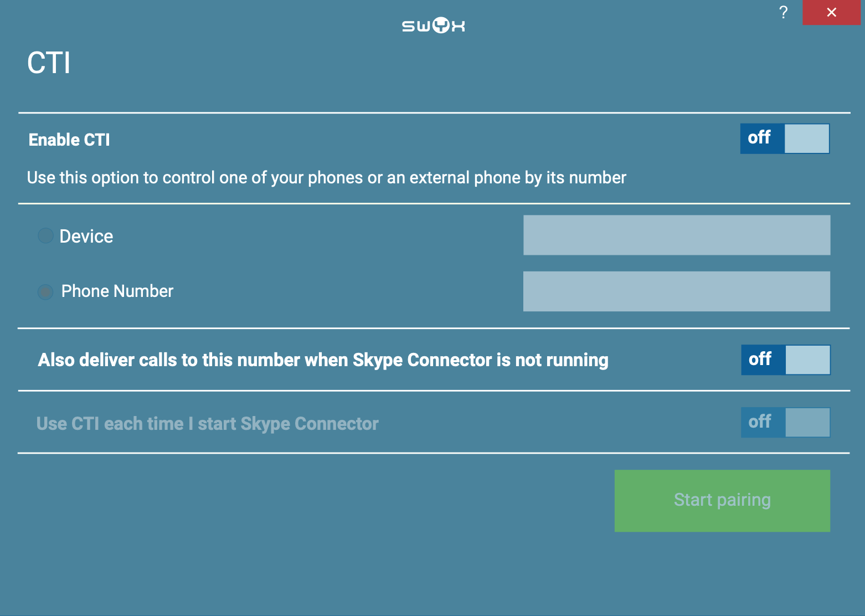Click the Device label text
The image size is (865, 616).
pos(86,236)
